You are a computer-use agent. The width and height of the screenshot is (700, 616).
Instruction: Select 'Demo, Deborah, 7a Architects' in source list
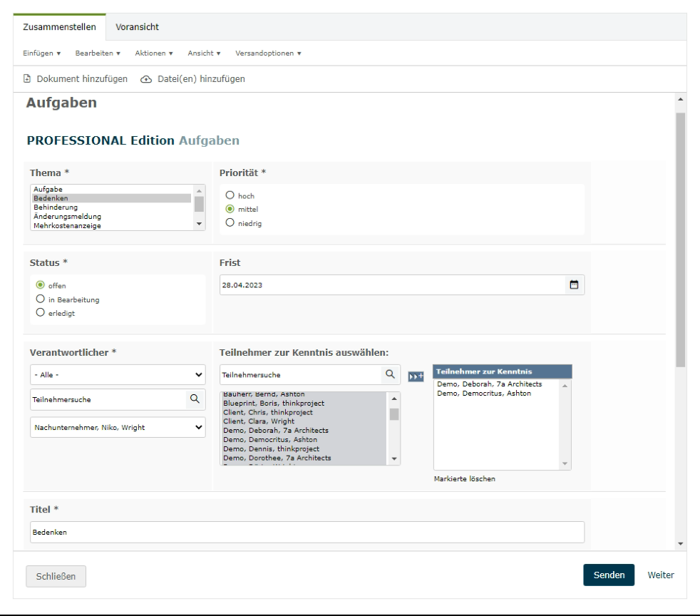pyautogui.click(x=304, y=431)
